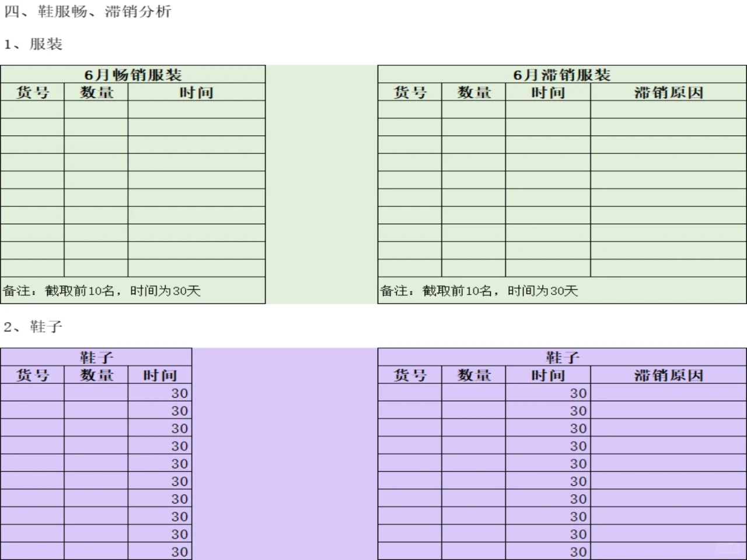Select 货号 header in 6月滞销服装 table
This screenshot has height=560, width=747.
410,92
